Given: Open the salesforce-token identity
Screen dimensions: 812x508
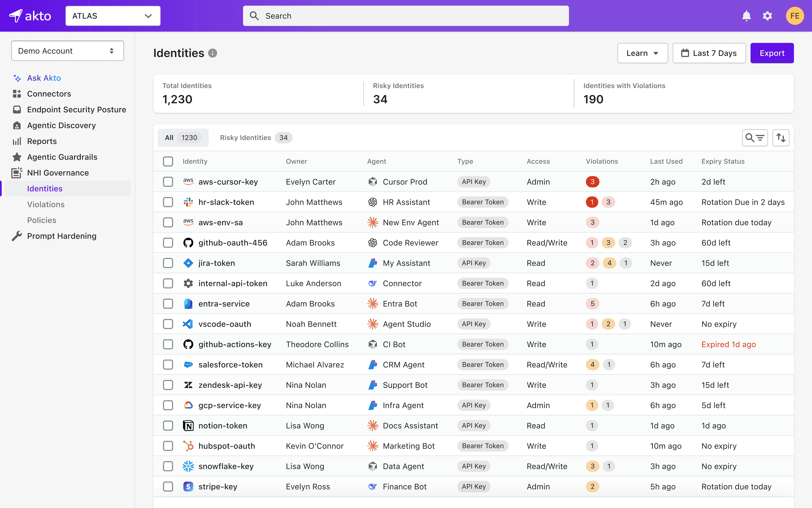Looking at the screenshot, I should 230,364.
